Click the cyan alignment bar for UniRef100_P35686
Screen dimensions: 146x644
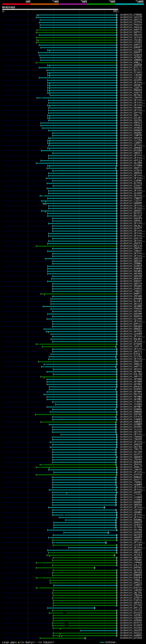pyautogui.click(x=77, y=15)
